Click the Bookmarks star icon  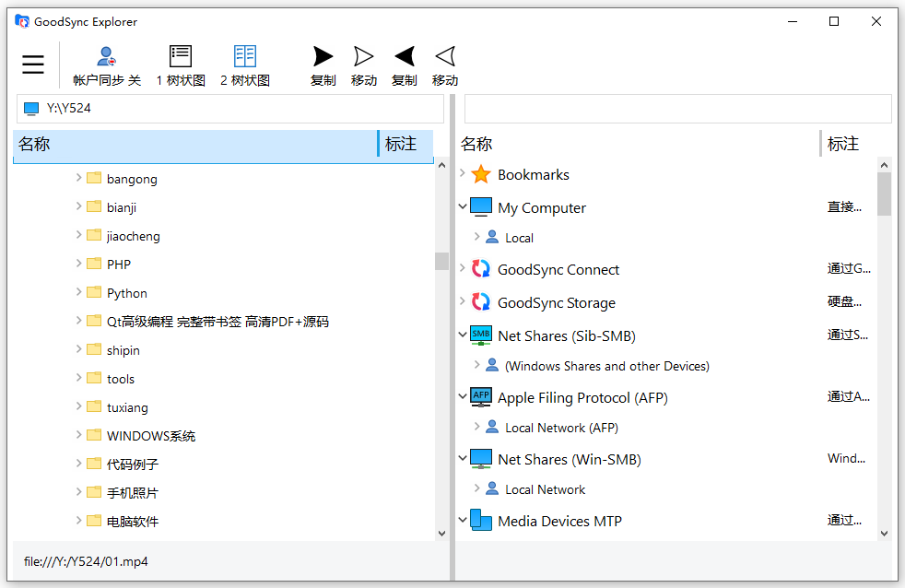tap(481, 173)
